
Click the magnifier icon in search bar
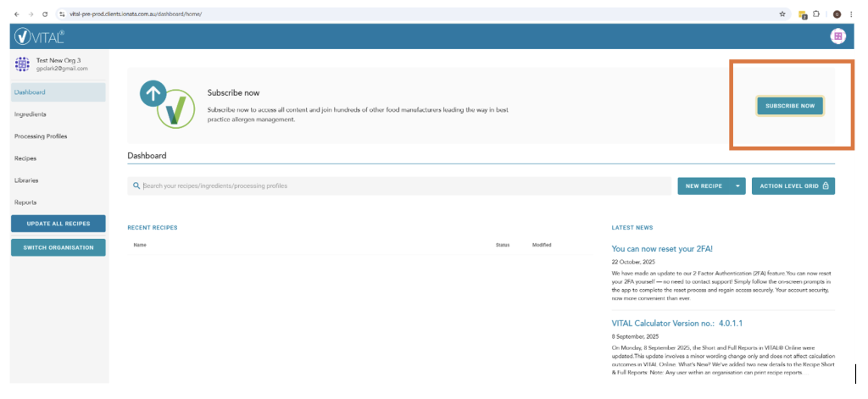tap(136, 186)
